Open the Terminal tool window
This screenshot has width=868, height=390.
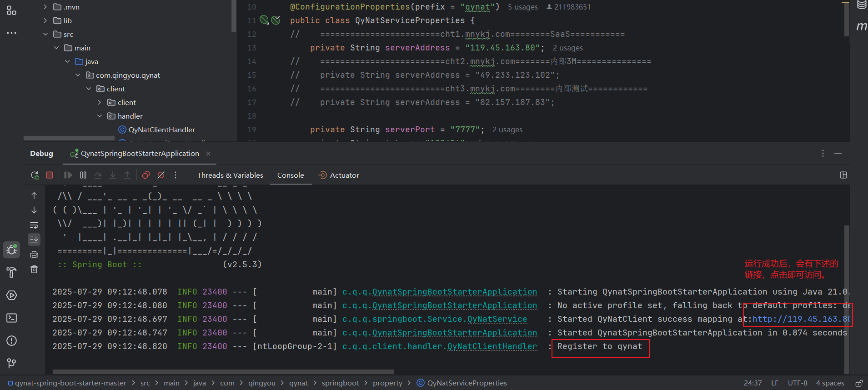click(x=12, y=318)
